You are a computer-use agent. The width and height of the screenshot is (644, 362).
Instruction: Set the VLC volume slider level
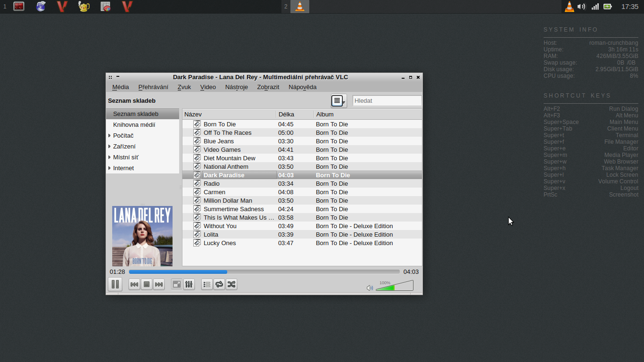click(x=394, y=286)
